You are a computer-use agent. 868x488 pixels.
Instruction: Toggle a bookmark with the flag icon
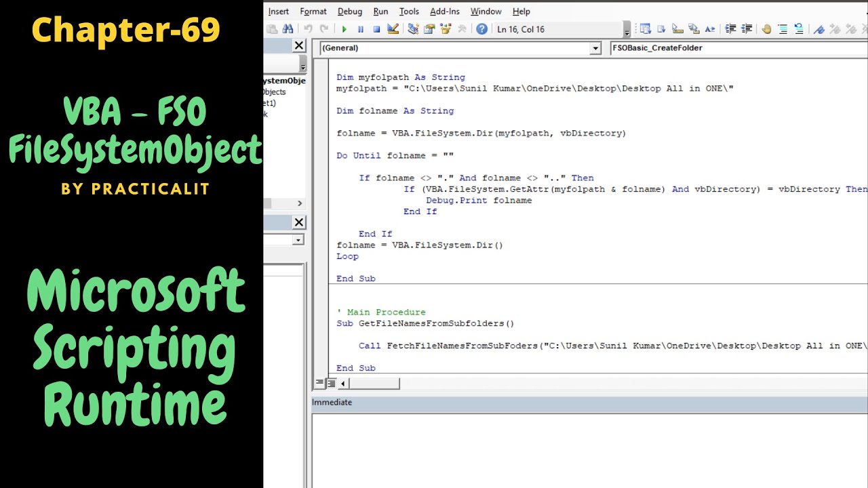click(819, 29)
